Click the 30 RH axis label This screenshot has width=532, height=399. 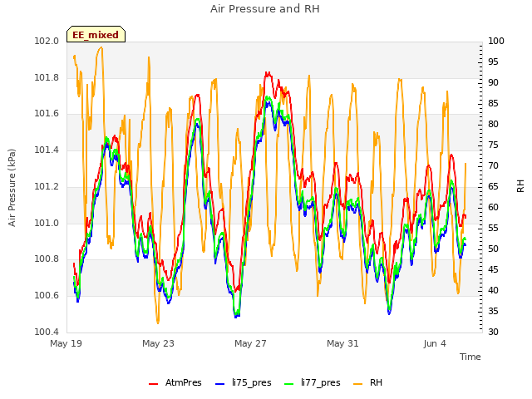pos(493,332)
